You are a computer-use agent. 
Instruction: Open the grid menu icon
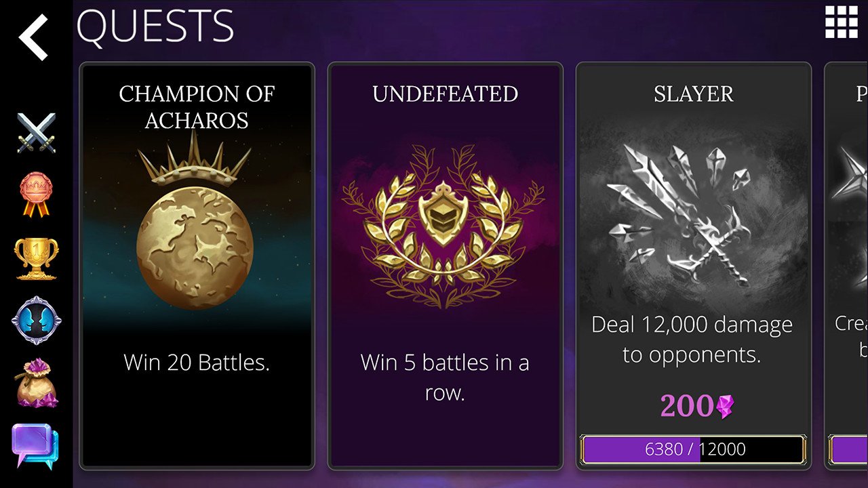pyautogui.click(x=841, y=22)
